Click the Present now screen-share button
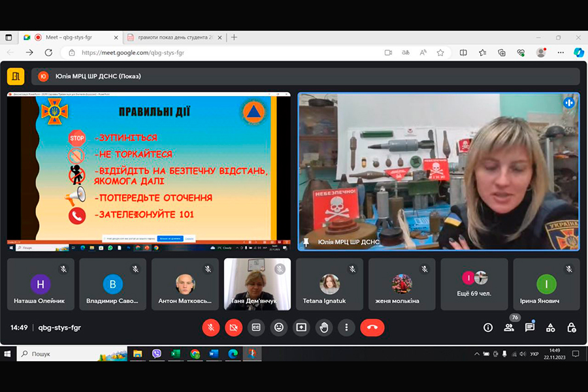The width and height of the screenshot is (588, 392). pos(301,327)
